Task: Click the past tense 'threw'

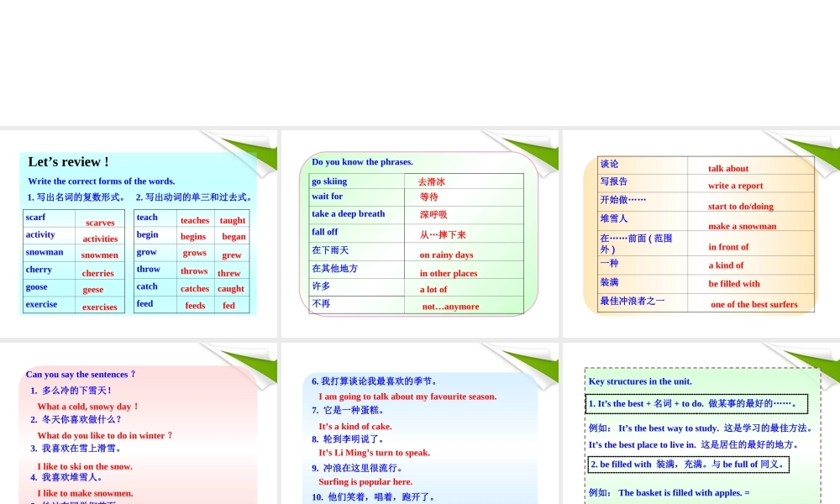Action: coord(229,273)
